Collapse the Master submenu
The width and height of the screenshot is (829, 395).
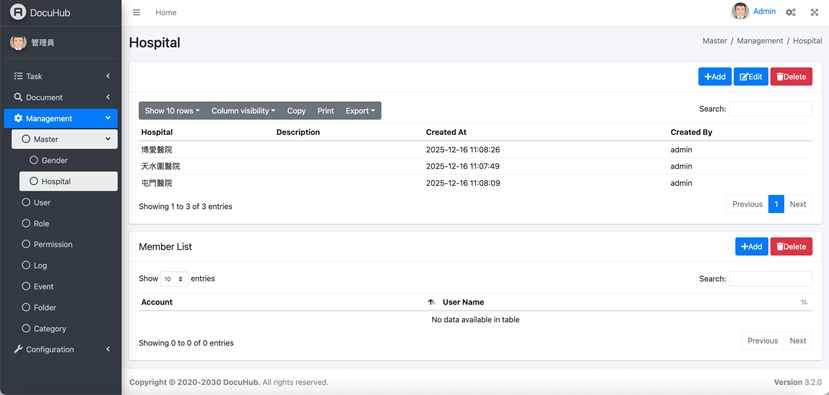pos(65,139)
